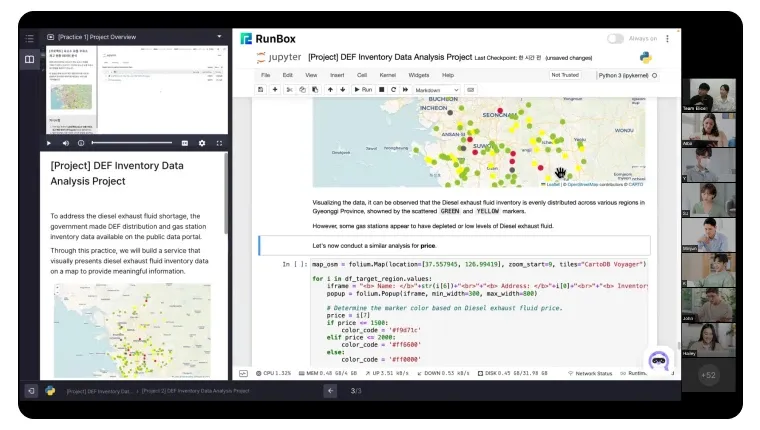
Task: Save notebook with the floppy disk icon
Action: point(261,90)
